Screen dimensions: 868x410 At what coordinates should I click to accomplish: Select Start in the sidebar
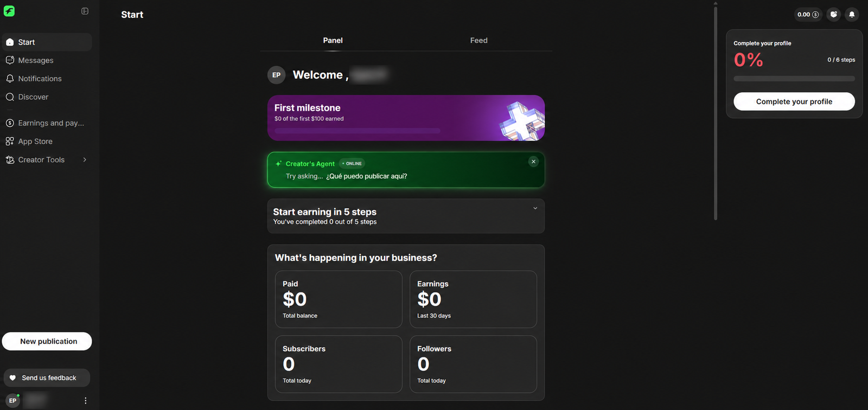pyautogui.click(x=47, y=42)
